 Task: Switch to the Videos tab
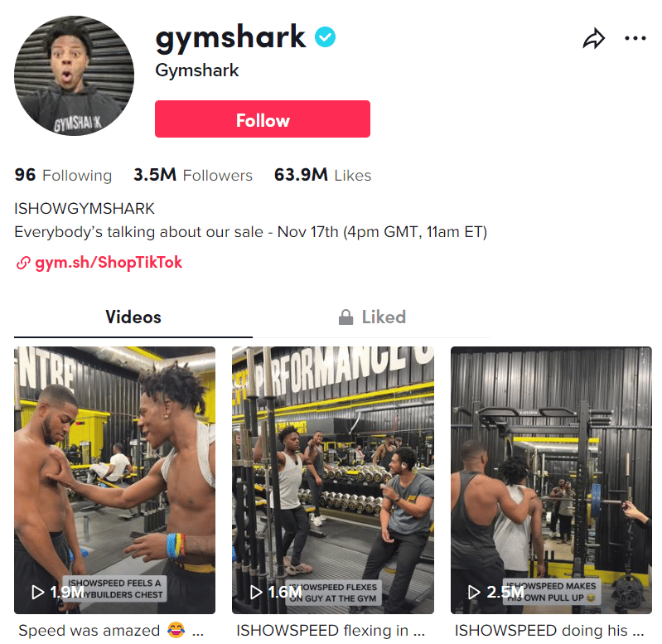tap(133, 317)
